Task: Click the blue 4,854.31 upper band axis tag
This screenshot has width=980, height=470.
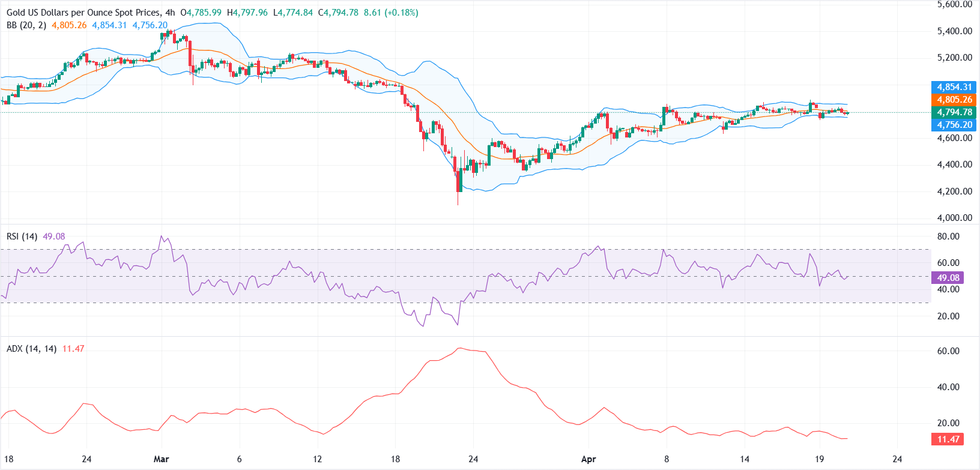Action: coord(954,87)
